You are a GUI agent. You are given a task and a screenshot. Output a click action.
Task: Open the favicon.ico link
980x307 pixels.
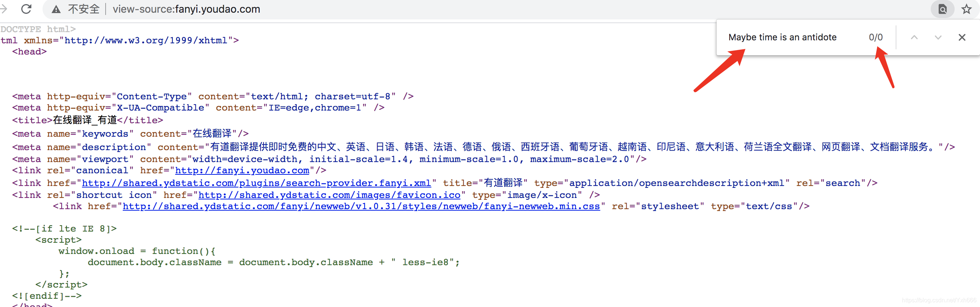330,195
